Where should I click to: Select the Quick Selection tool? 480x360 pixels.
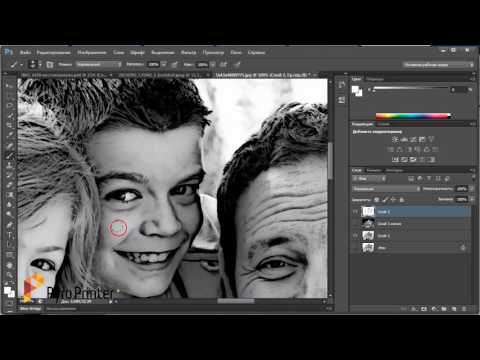(9, 116)
